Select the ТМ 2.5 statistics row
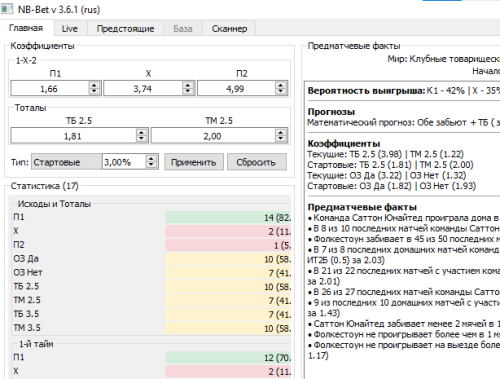The image size is (500, 379). click(152, 300)
